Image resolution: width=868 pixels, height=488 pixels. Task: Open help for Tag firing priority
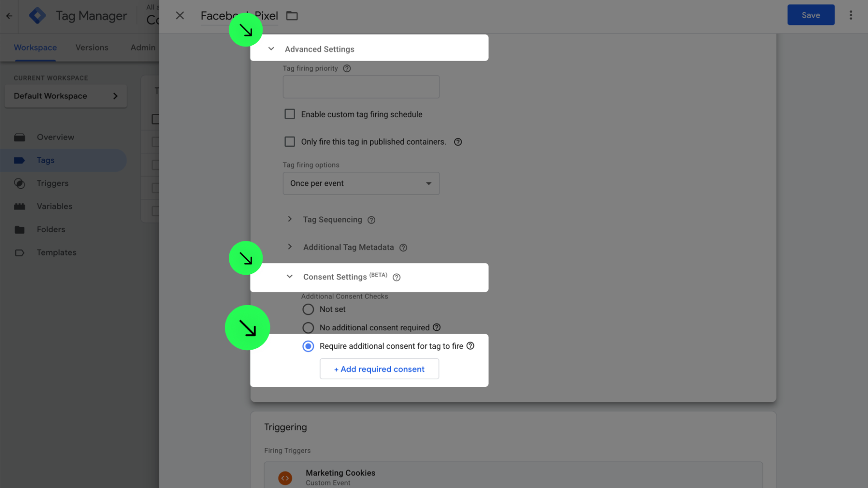pyautogui.click(x=347, y=69)
